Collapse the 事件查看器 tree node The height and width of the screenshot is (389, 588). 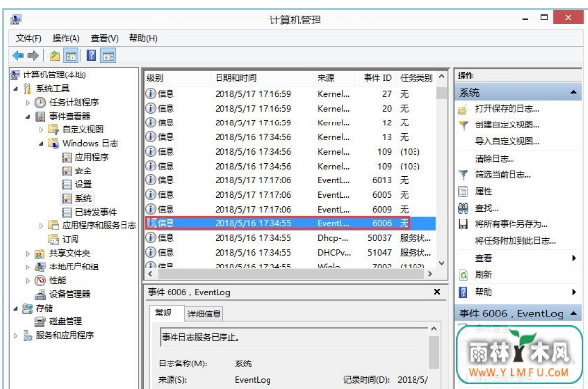28,117
